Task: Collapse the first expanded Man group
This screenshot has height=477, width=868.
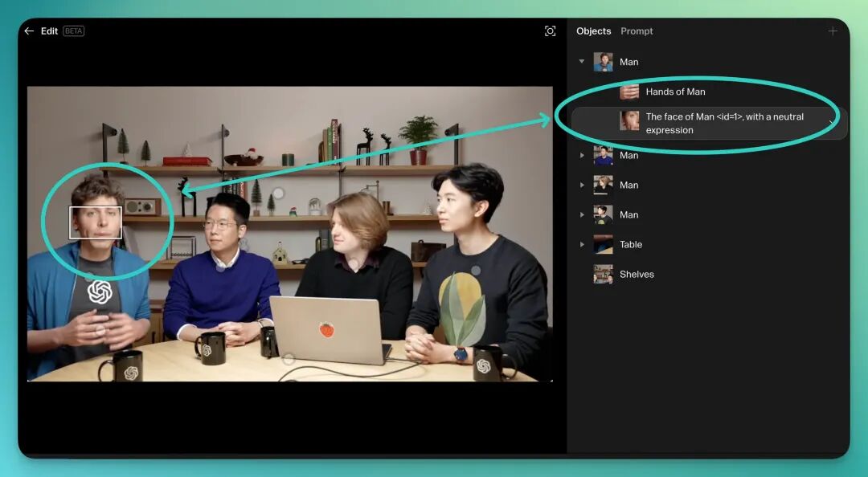Action: point(582,62)
